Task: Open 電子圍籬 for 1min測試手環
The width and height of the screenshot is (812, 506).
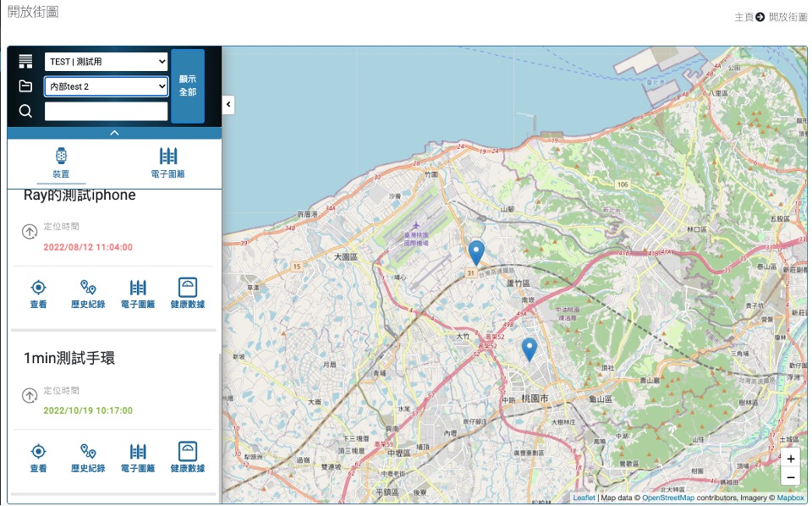Action: 138,457
